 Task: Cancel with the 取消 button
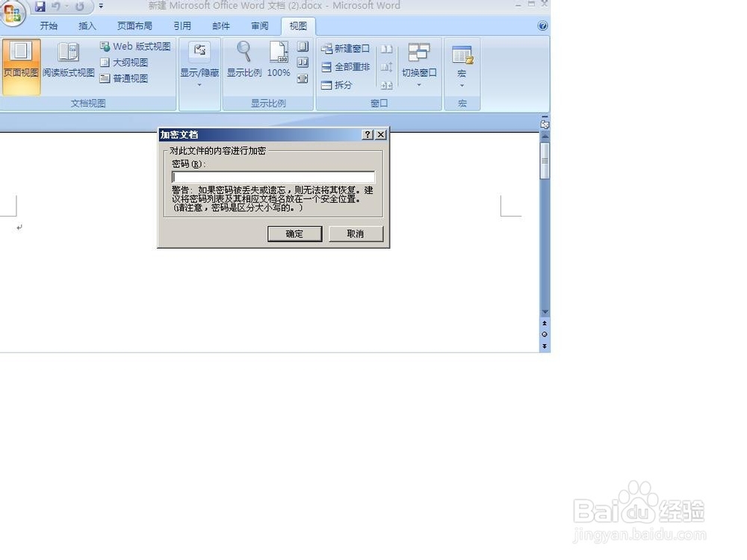pos(356,234)
